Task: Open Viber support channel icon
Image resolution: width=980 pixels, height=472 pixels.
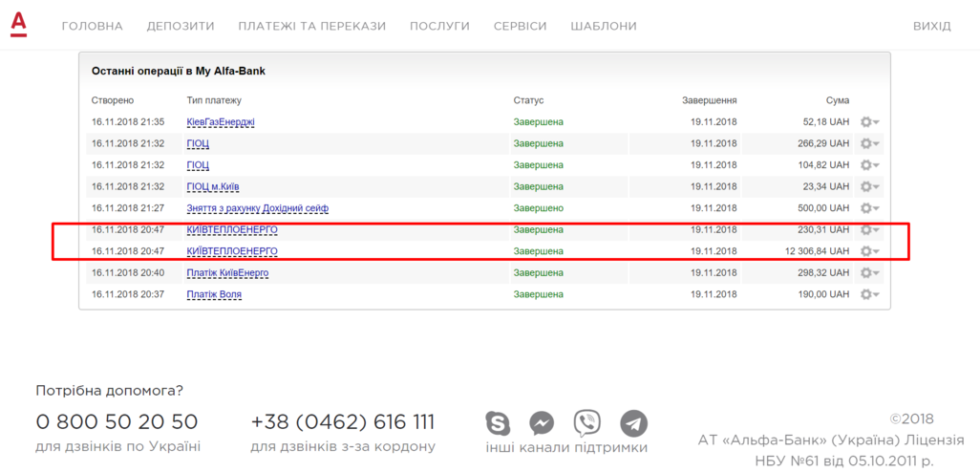Action: tap(587, 423)
